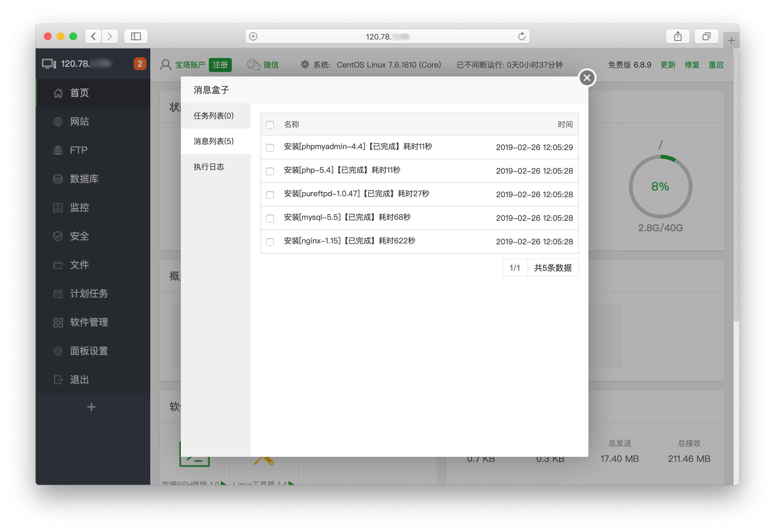
Task: Open the Security shield icon
Action: tap(58, 236)
